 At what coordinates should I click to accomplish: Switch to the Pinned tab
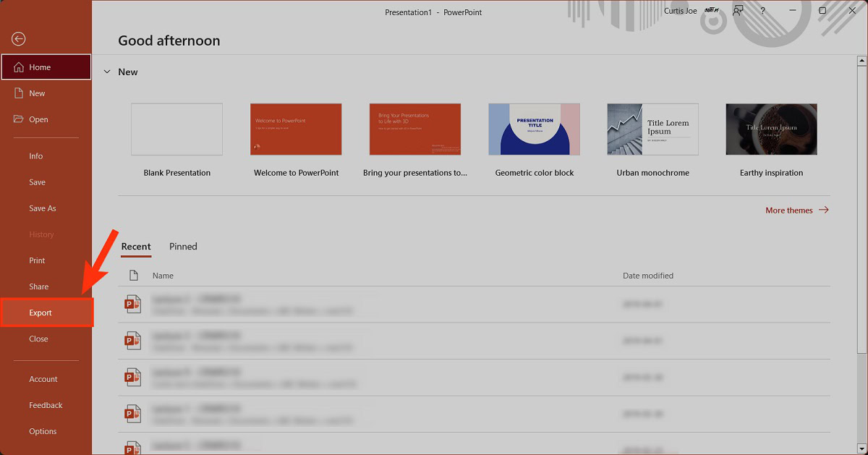coord(183,247)
